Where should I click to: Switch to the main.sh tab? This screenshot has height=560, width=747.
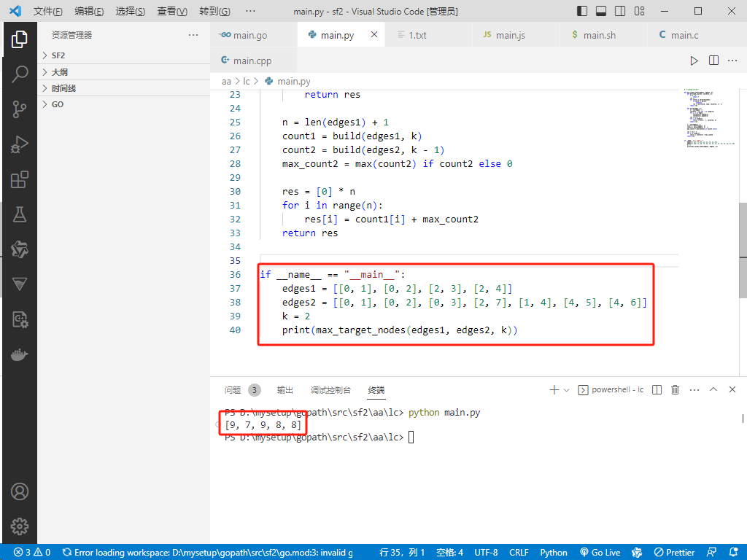pos(603,35)
